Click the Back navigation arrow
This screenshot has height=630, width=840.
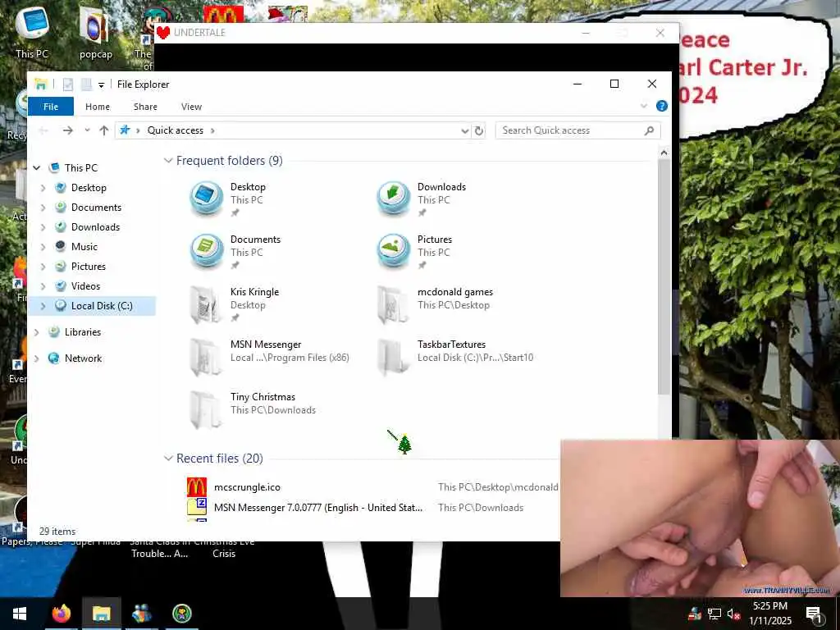point(43,130)
